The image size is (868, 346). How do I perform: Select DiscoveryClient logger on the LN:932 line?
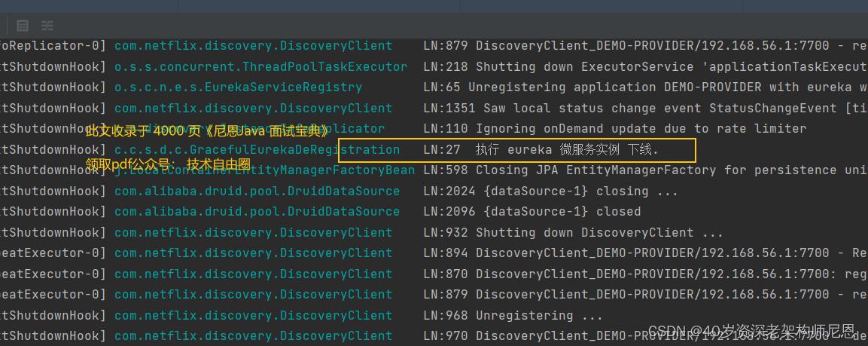point(253,232)
